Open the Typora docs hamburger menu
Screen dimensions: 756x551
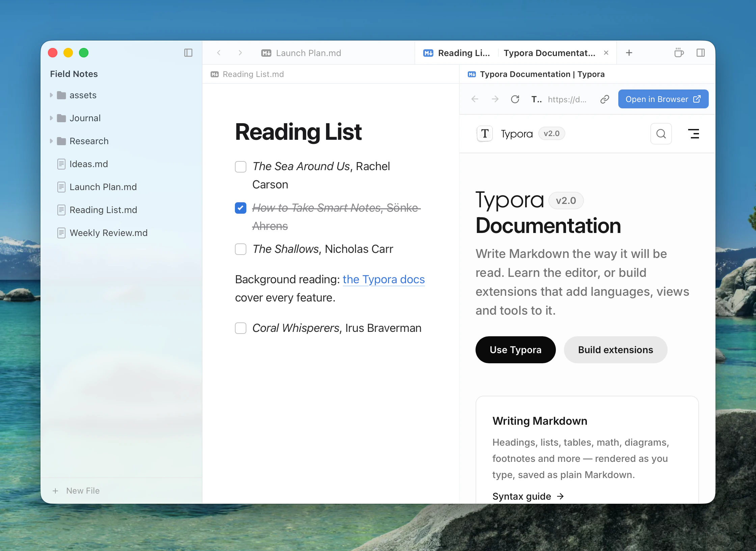[694, 134]
